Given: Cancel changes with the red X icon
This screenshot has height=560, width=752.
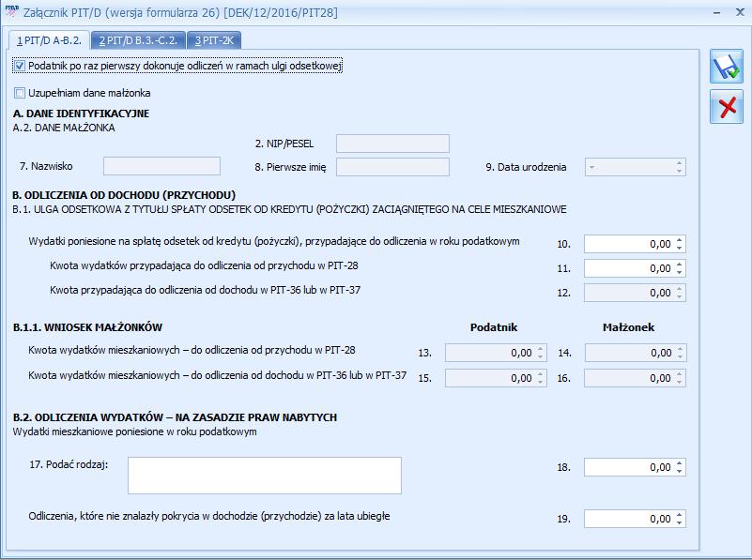Looking at the screenshot, I should click(x=727, y=106).
